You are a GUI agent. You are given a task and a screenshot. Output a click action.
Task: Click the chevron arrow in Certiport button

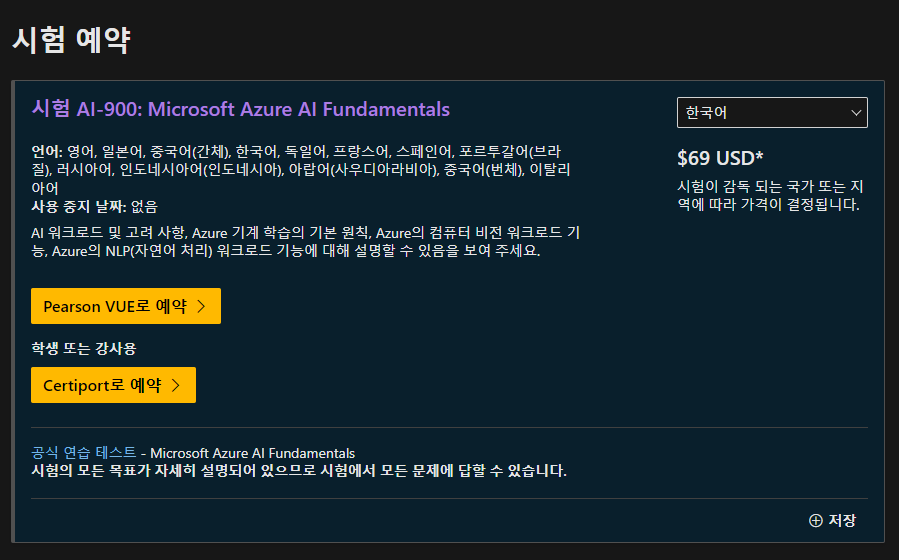176,385
